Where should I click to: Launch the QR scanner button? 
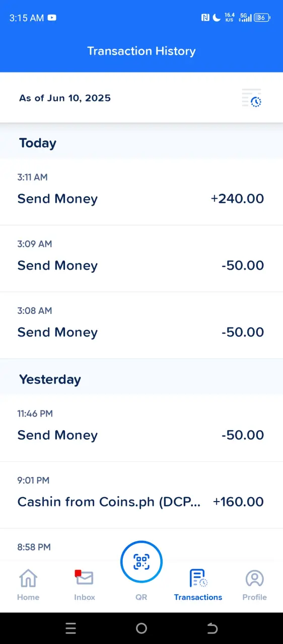click(141, 561)
